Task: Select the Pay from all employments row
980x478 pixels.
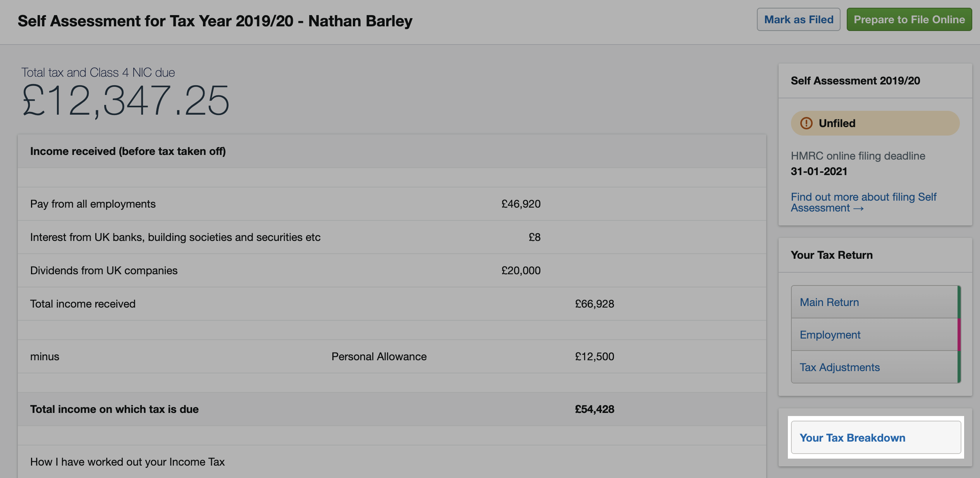Action: coord(93,204)
